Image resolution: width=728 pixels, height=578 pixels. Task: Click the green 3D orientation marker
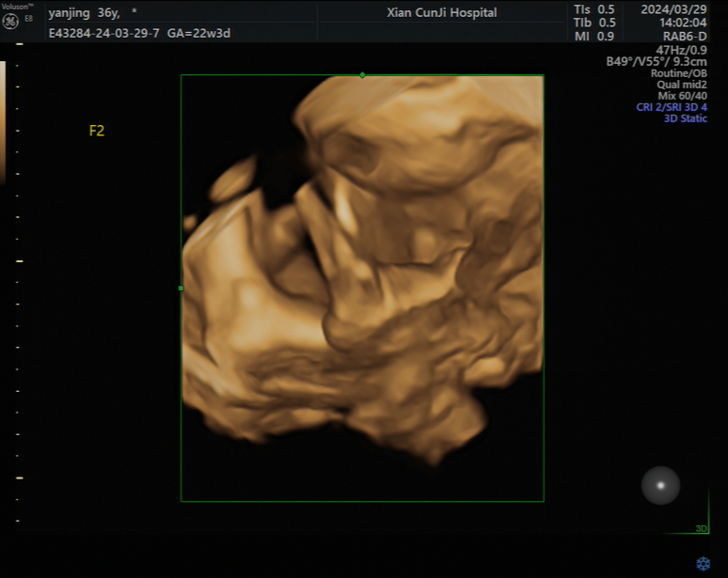click(701, 528)
